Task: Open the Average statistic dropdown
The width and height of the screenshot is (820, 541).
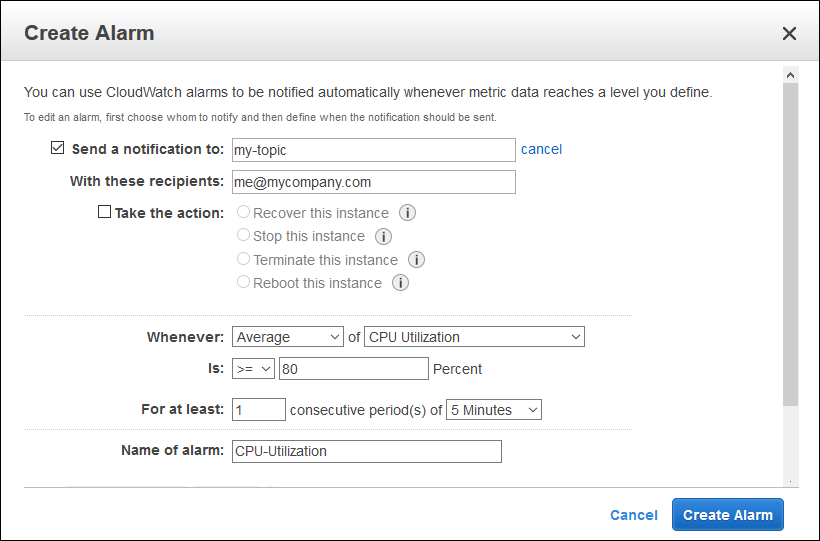Action: coord(287,337)
